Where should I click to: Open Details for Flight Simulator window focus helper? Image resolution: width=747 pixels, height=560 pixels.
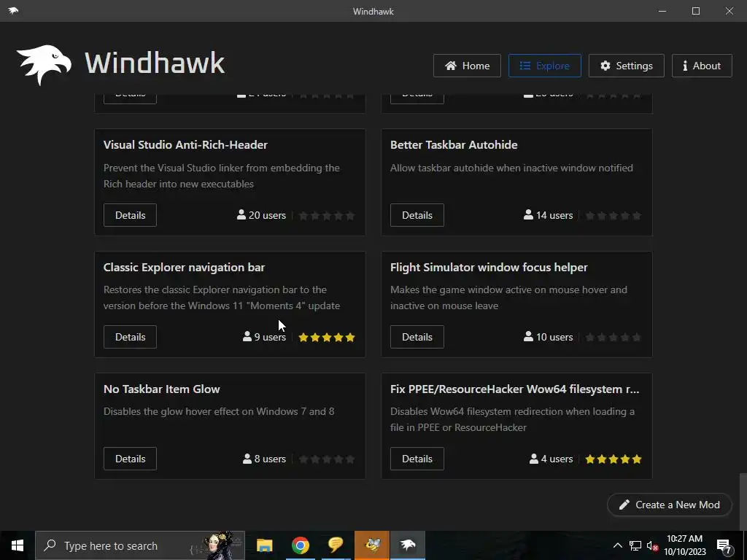[417, 337]
